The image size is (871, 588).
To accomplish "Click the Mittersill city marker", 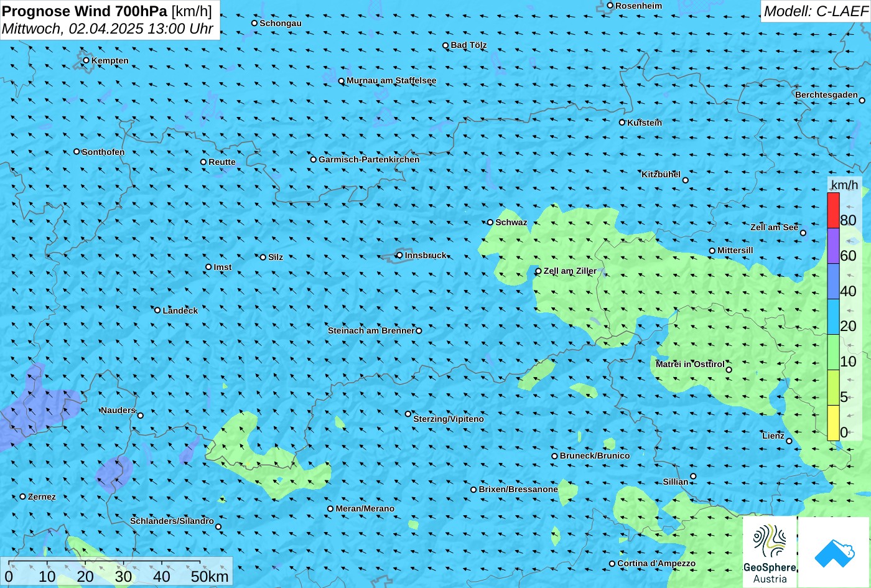I will coord(712,251).
